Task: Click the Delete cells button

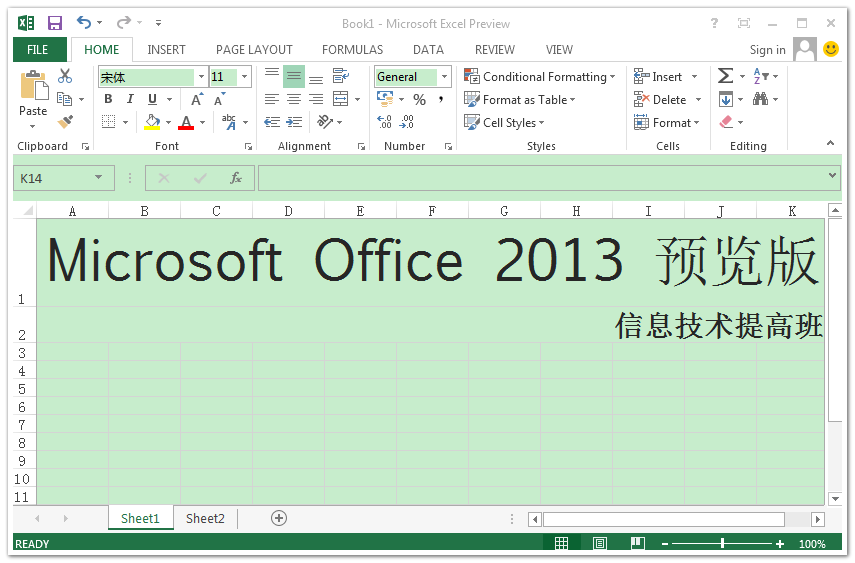Action: coord(661,99)
